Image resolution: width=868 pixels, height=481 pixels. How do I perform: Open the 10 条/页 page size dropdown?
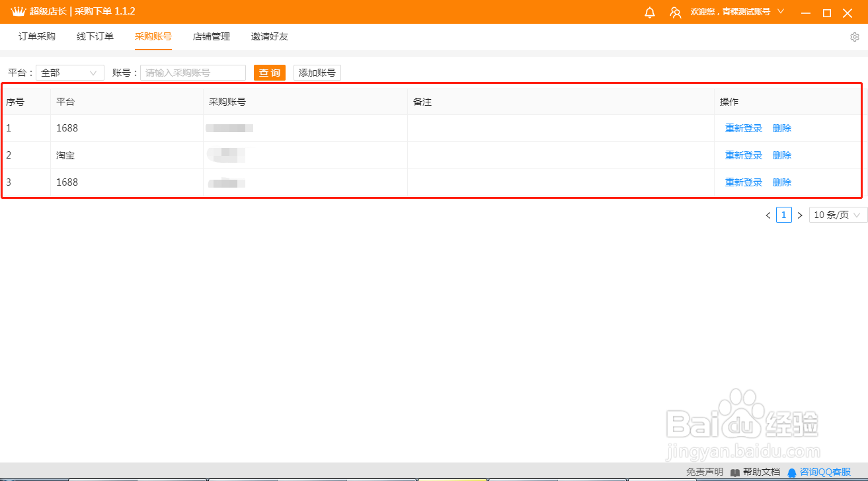point(838,215)
